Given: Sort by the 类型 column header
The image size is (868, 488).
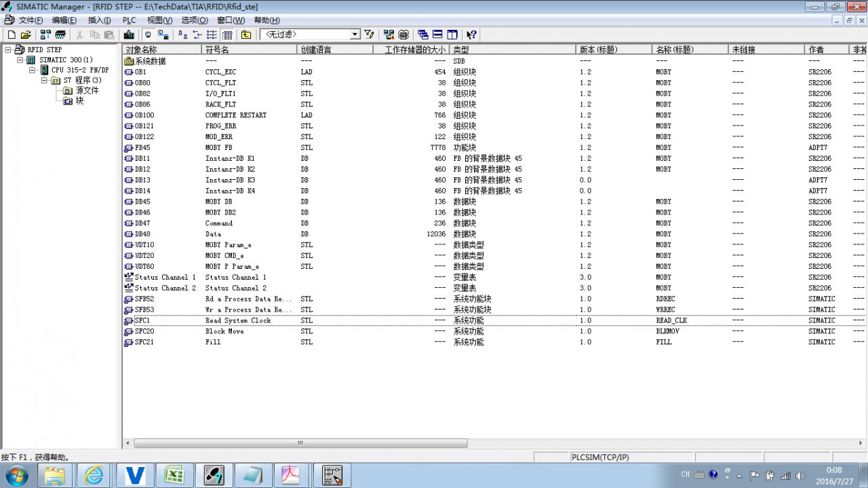Looking at the screenshot, I should [513, 50].
